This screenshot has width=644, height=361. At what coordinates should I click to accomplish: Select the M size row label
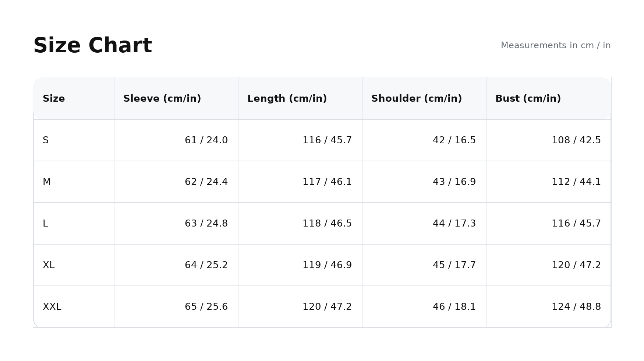tap(47, 182)
